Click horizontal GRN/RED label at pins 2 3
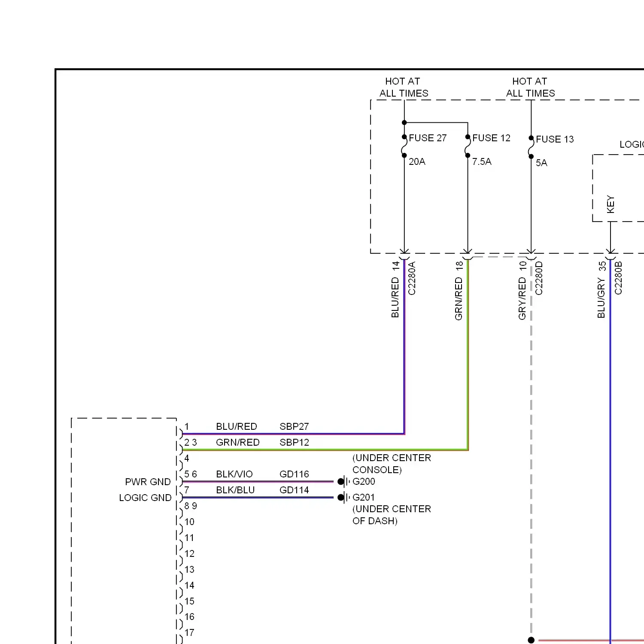 (238, 442)
